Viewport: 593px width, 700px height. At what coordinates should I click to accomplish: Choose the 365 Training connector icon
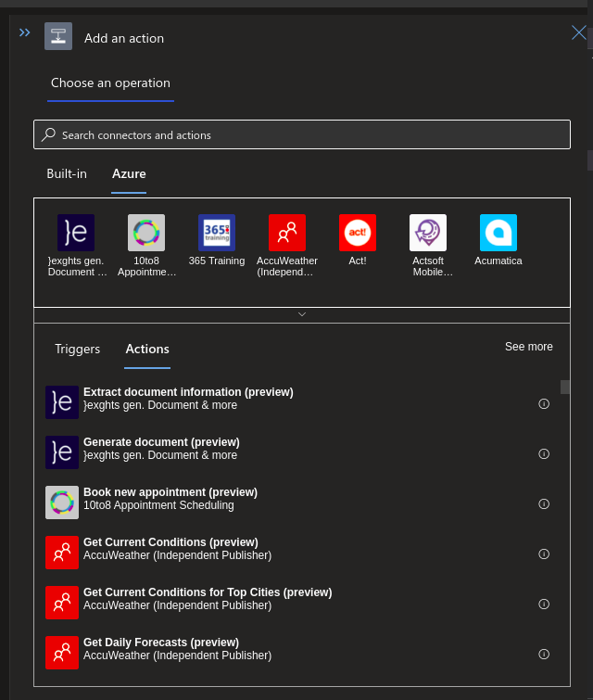tap(217, 233)
